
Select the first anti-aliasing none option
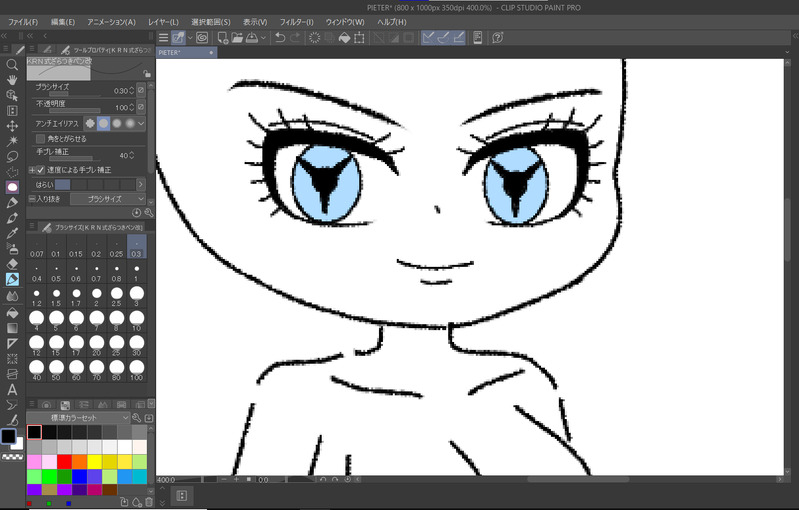pos(90,123)
